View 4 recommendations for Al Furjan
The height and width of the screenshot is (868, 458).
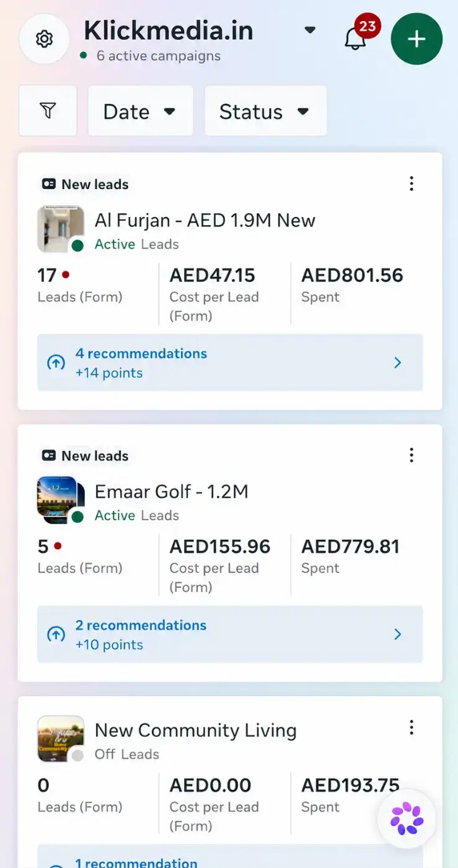point(230,363)
